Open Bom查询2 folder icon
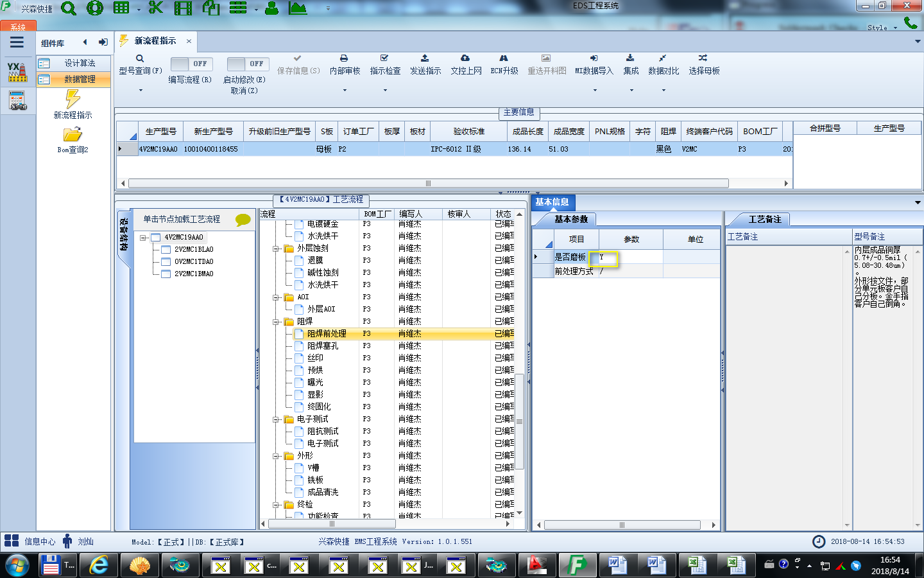The image size is (924, 578). click(73, 134)
